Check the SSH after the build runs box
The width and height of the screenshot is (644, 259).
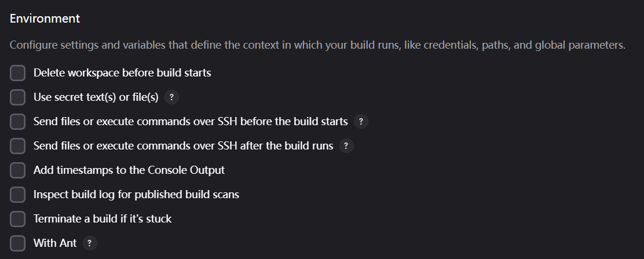point(18,146)
